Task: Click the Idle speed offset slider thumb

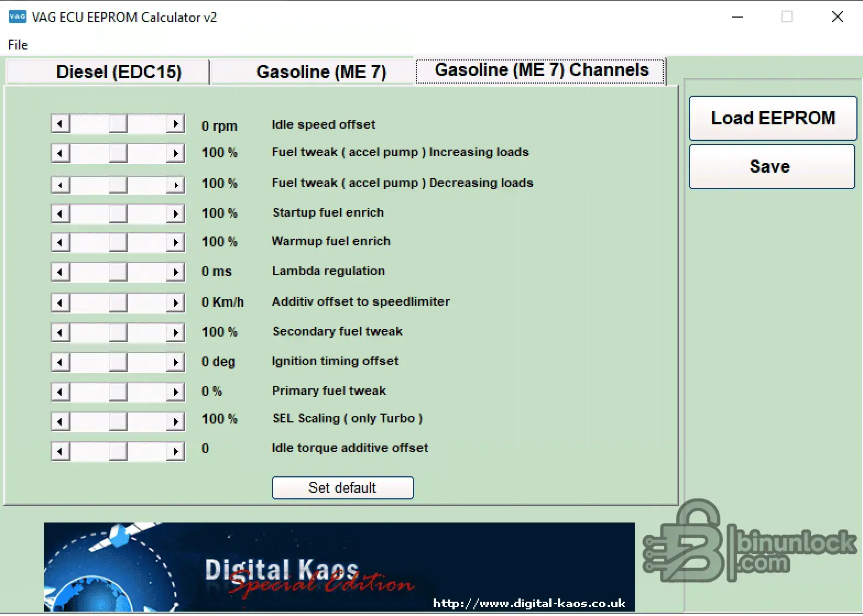Action: click(118, 124)
